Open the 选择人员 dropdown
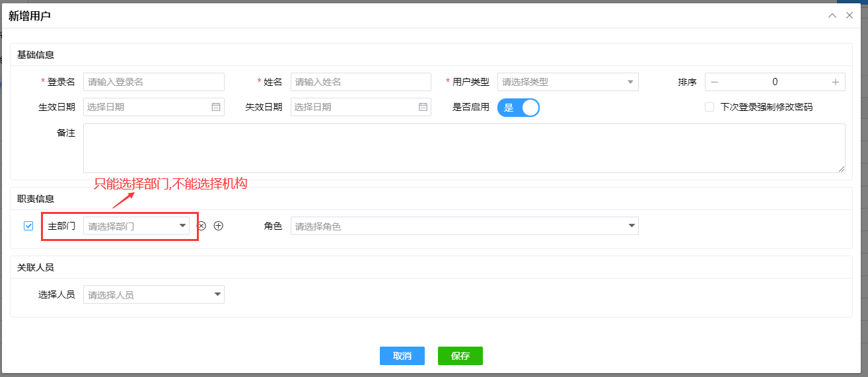 click(x=154, y=294)
